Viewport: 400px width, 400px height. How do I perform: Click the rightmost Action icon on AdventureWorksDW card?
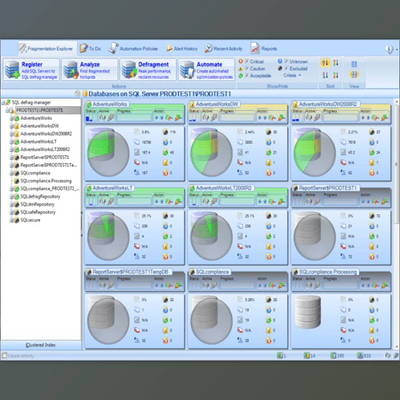[282, 118]
